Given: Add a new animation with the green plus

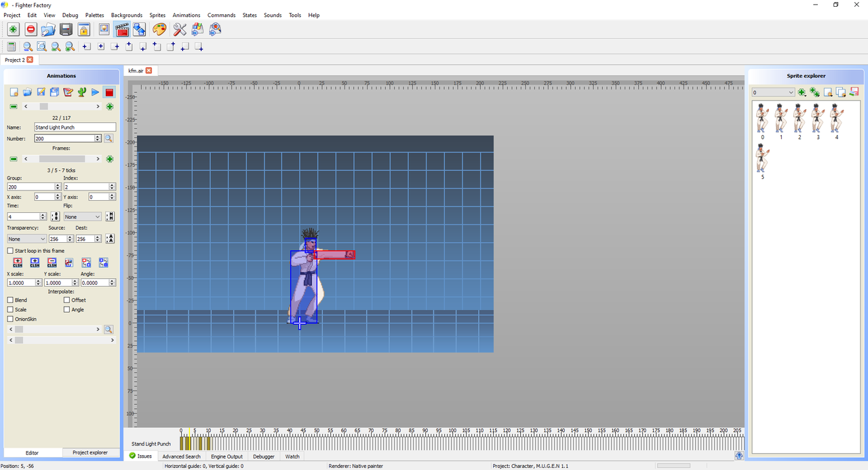Looking at the screenshot, I should [110, 106].
